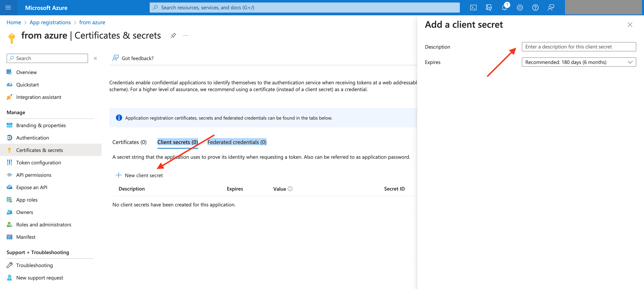Click the API permissions icon

point(9,175)
